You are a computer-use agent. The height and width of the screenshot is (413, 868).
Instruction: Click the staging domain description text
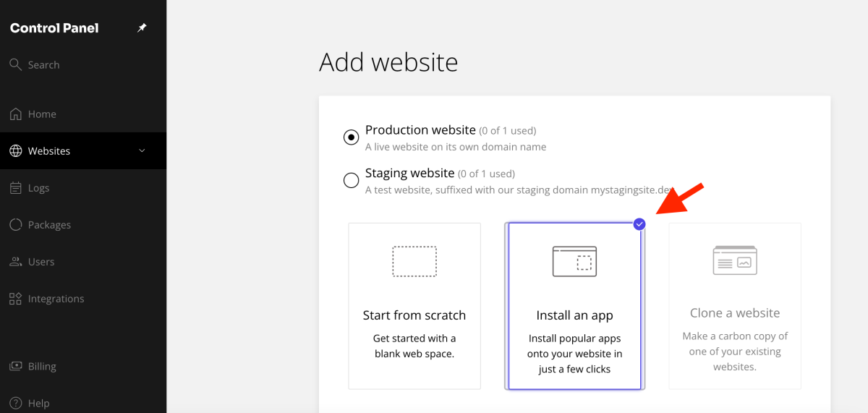click(x=520, y=190)
